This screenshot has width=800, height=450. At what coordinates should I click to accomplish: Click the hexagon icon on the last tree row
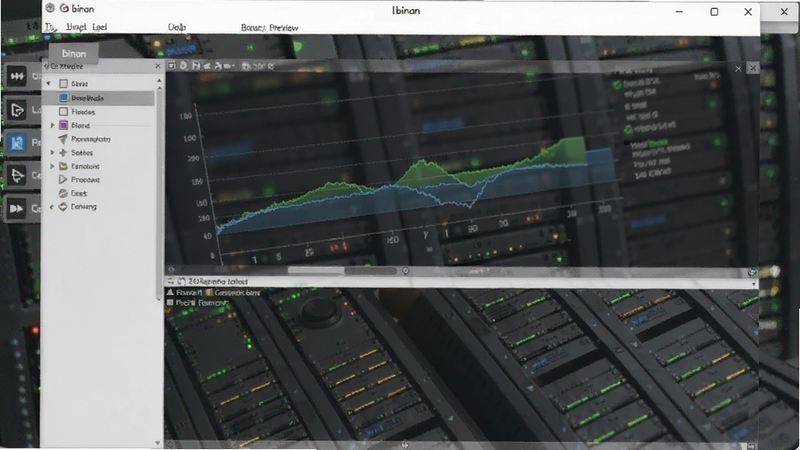[x=63, y=207]
